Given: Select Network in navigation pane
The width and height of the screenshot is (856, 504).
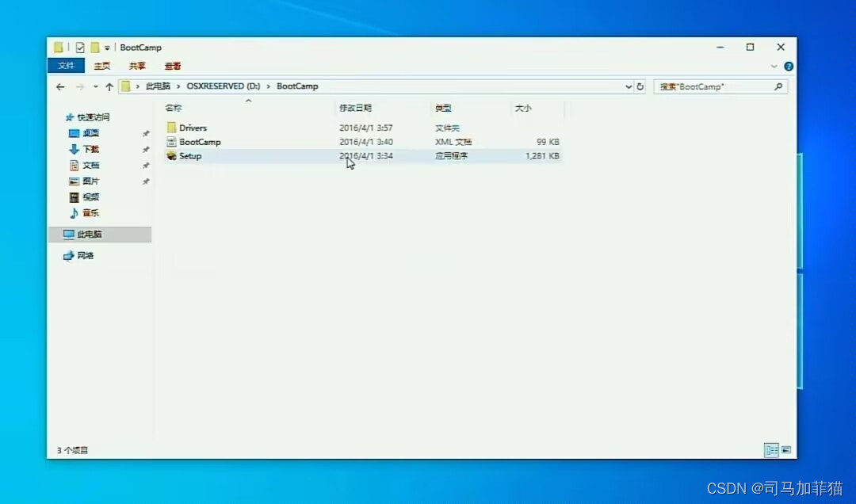Looking at the screenshot, I should tap(85, 255).
